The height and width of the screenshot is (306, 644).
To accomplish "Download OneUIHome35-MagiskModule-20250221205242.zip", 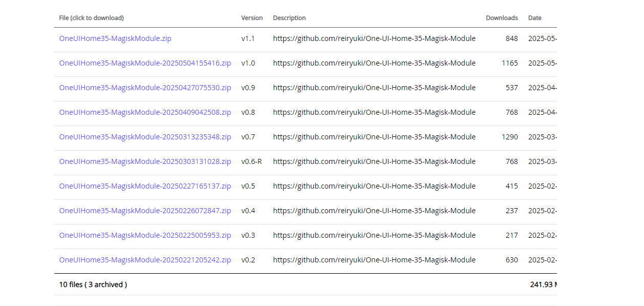I will [145, 260].
